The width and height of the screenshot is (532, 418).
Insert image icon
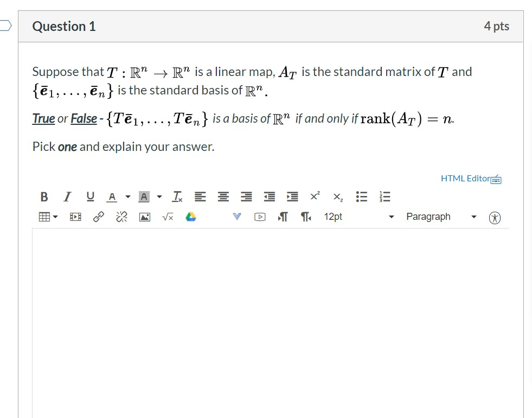[145, 217]
